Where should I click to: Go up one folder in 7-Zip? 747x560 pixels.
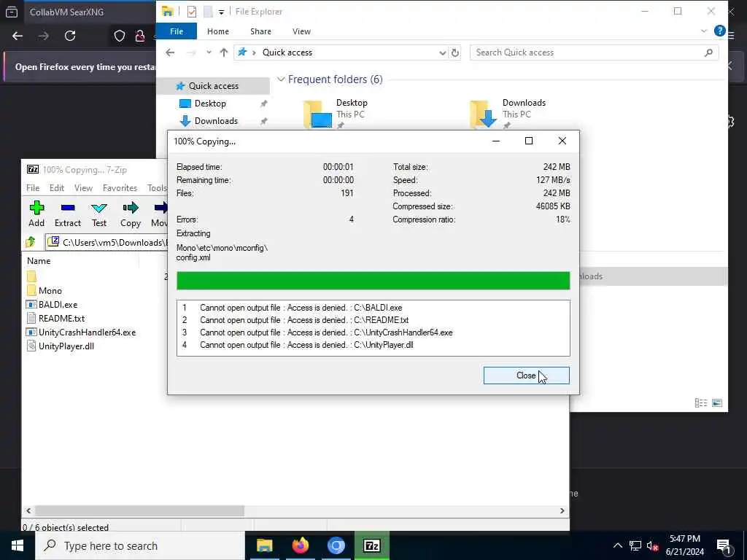pos(31,242)
